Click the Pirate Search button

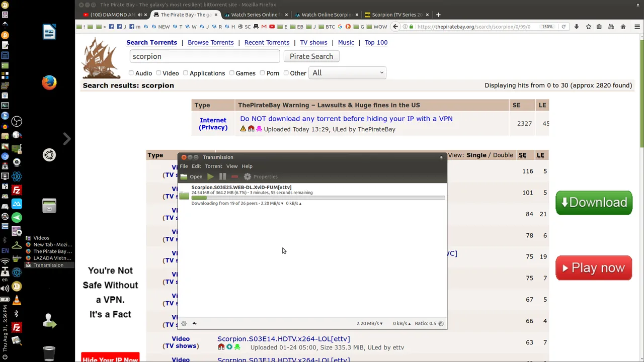pos(311,56)
